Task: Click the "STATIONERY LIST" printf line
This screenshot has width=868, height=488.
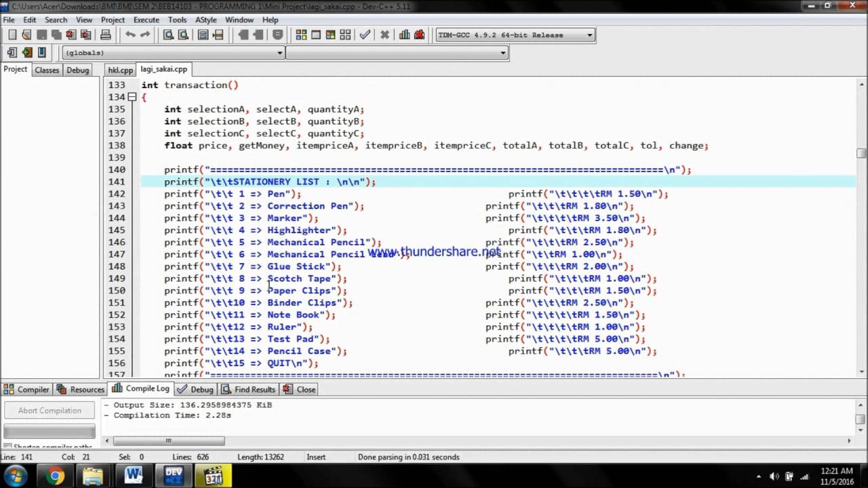Action: [x=270, y=182]
